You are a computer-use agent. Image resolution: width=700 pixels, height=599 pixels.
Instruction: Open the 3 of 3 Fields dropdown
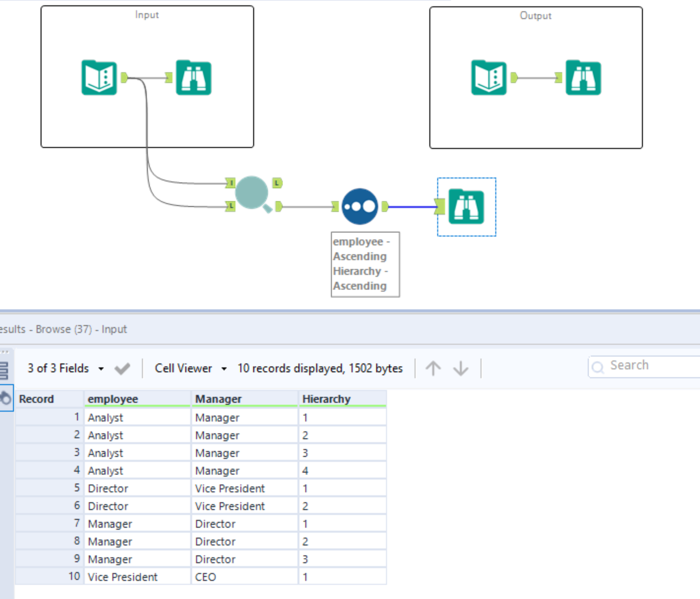(x=65, y=368)
